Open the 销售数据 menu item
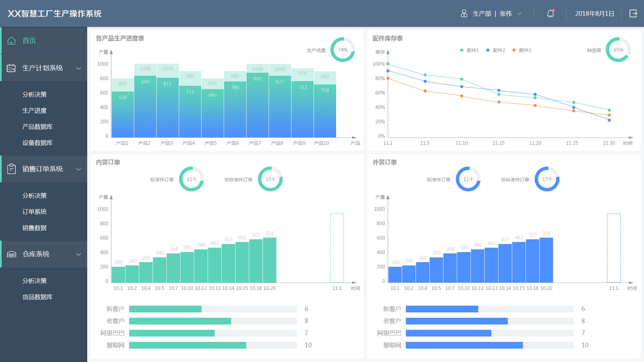Image resolution: width=644 pixels, height=362 pixels. coord(34,228)
